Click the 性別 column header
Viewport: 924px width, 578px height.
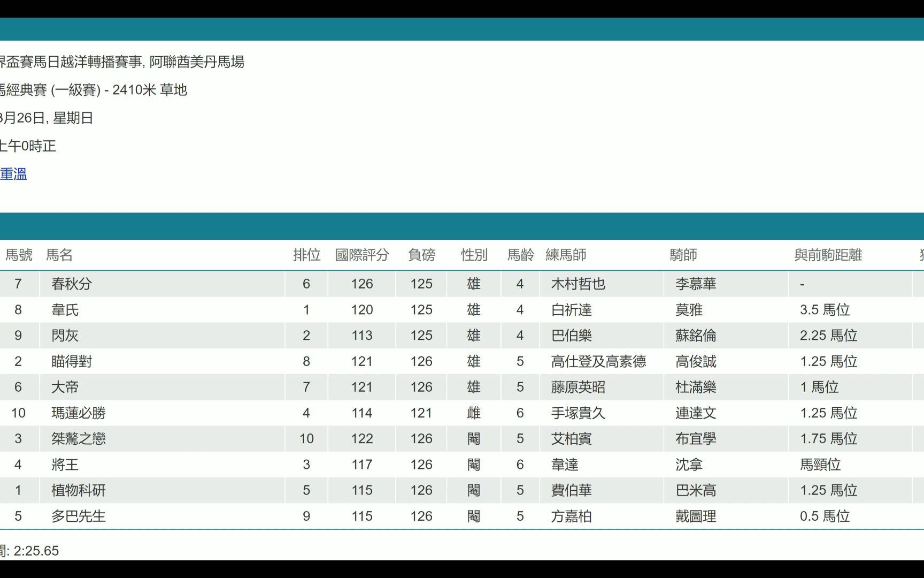[474, 255]
